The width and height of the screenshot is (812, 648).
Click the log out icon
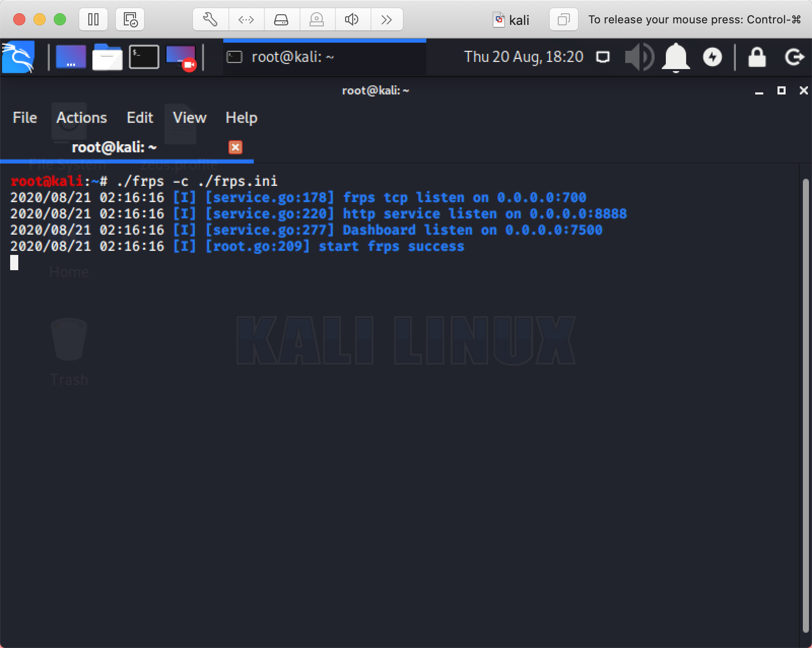795,57
